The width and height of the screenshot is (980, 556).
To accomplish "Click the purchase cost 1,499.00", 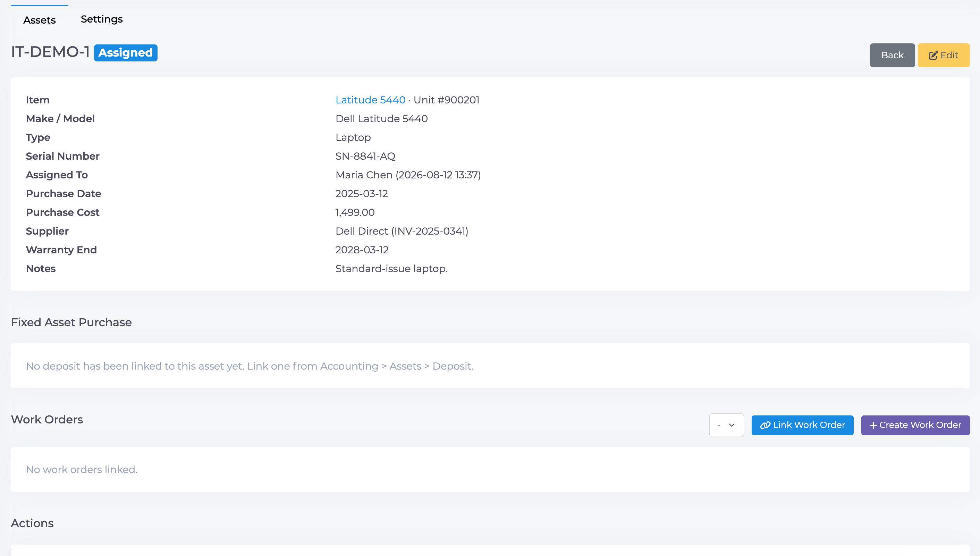I will (355, 212).
